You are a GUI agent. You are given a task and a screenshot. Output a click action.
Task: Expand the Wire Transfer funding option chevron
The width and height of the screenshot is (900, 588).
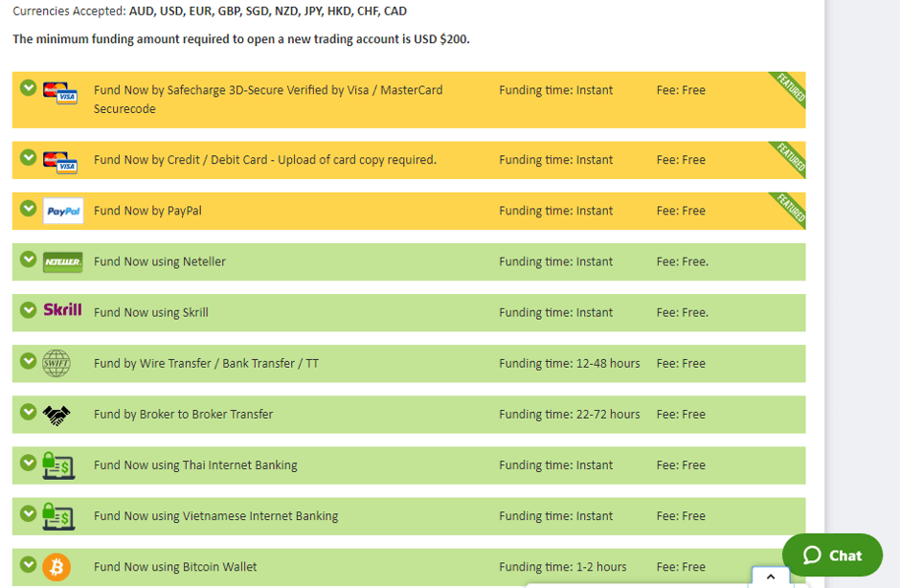(x=28, y=361)
